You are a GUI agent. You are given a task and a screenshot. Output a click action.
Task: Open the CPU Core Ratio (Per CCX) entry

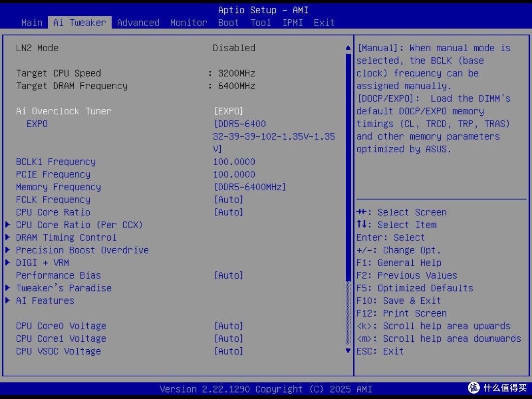pos(79,225)
